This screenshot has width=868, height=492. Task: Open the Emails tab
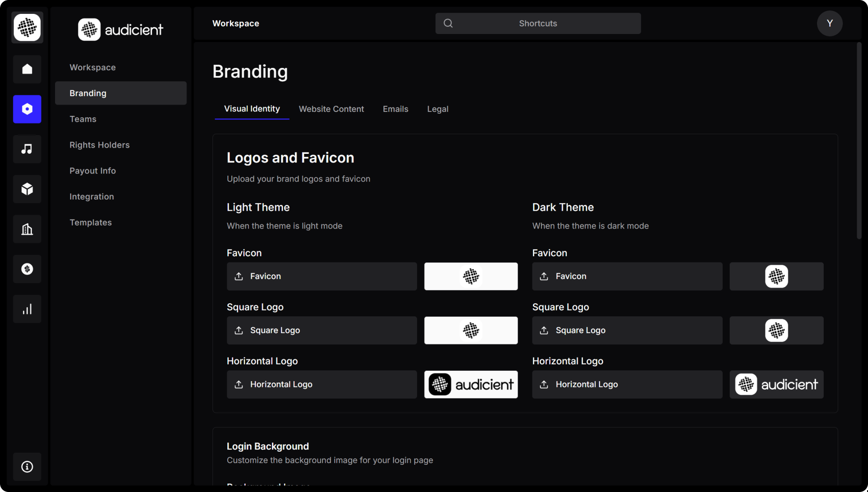click(395, 109)
